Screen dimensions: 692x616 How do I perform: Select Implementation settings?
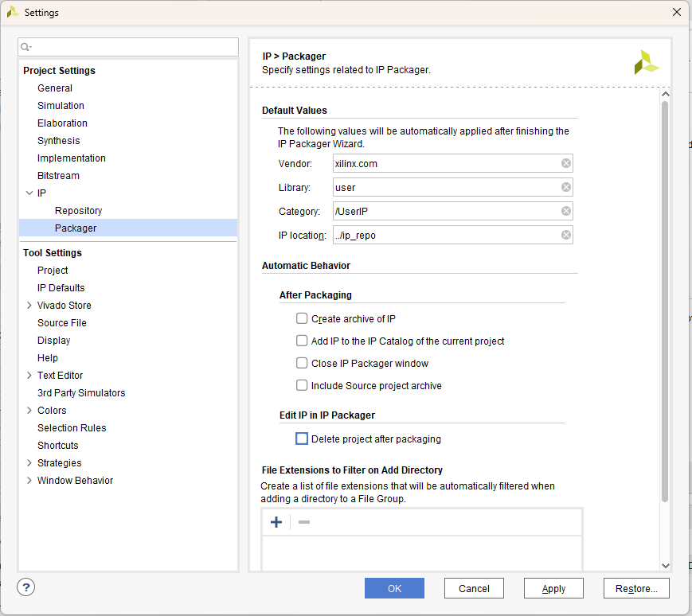pos(72,158)
